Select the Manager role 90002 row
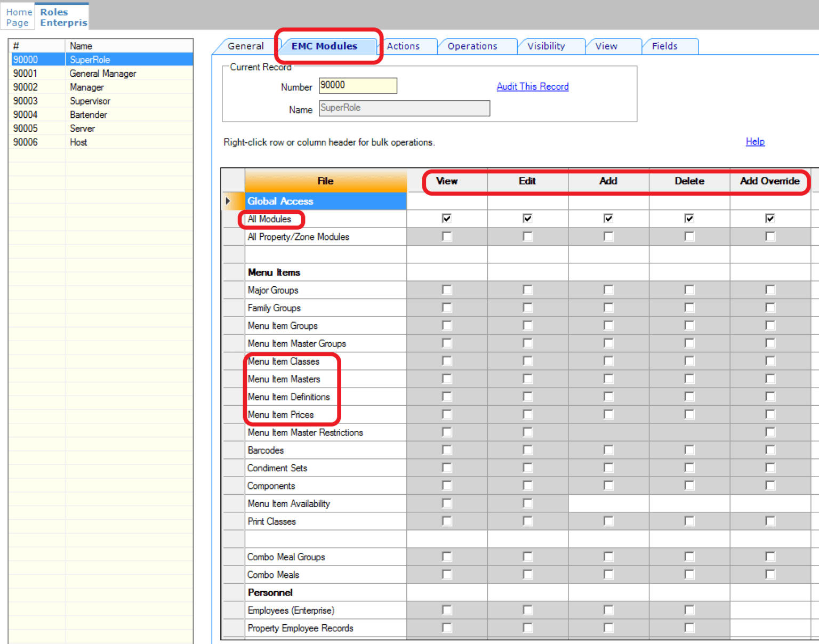 tap(101, 87)
